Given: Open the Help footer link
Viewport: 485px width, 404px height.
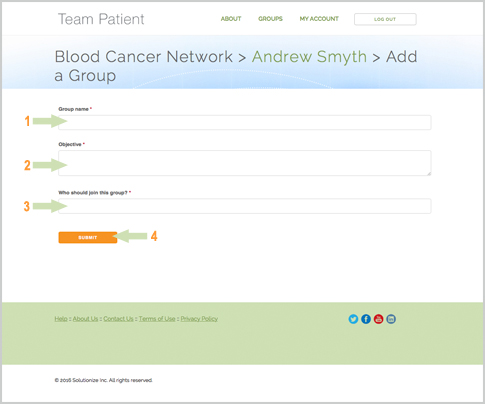Looking at the screenshot, I should [x=61, y=319].
